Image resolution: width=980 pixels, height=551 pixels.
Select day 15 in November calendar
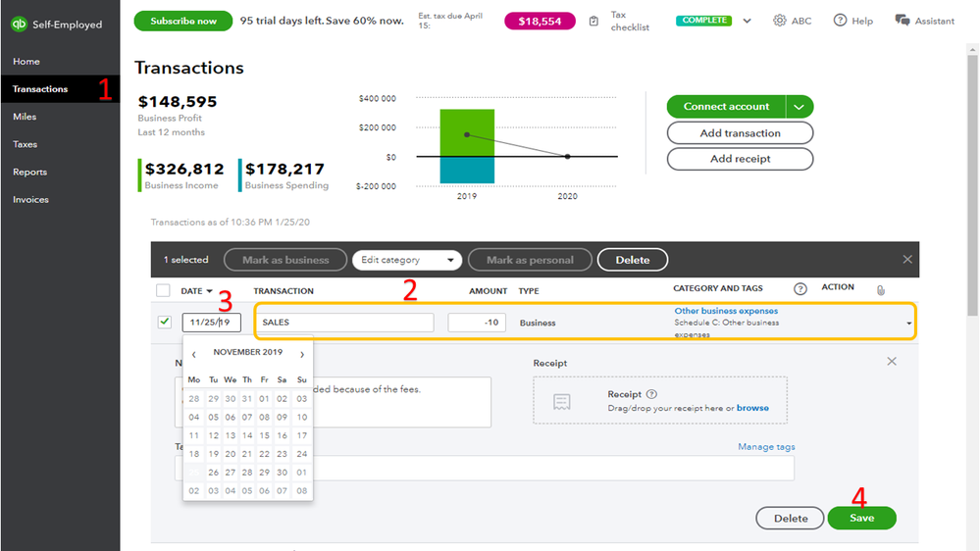[x=265, y=435]
